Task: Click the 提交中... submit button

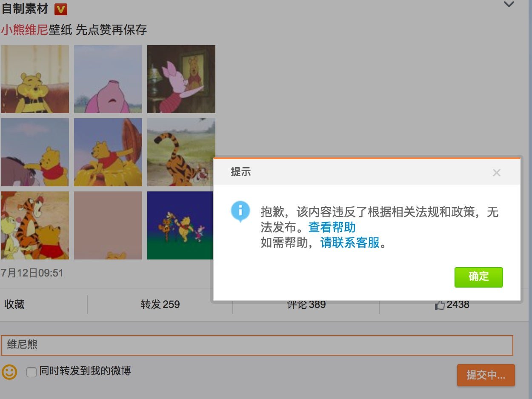Action: (486, 375)
